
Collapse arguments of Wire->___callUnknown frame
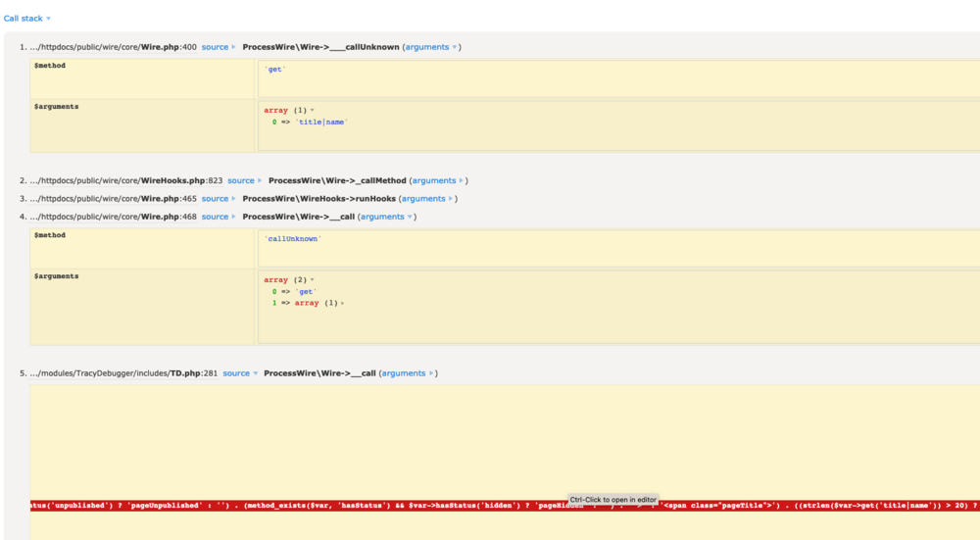coord(431,47)
